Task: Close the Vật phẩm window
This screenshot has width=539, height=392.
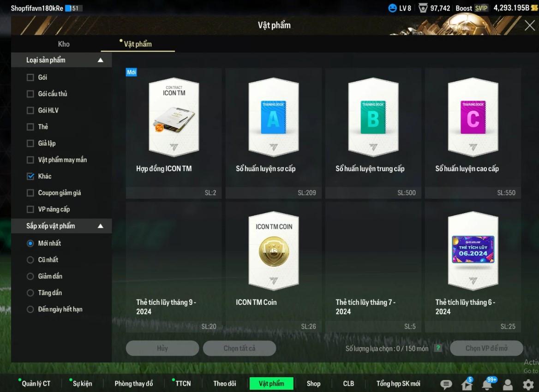Action: tap(529, 25)
